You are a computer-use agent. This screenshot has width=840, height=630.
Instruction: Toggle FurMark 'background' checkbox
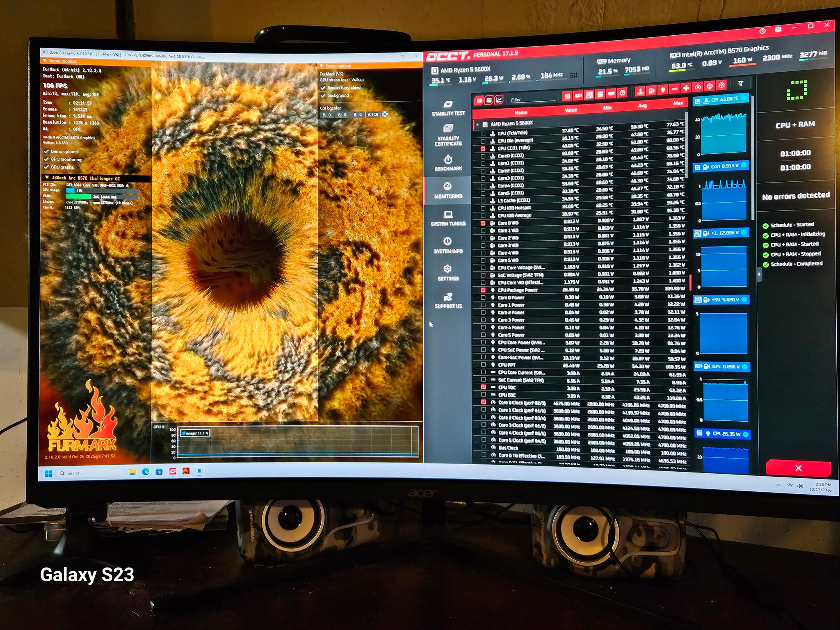(323, 96)
